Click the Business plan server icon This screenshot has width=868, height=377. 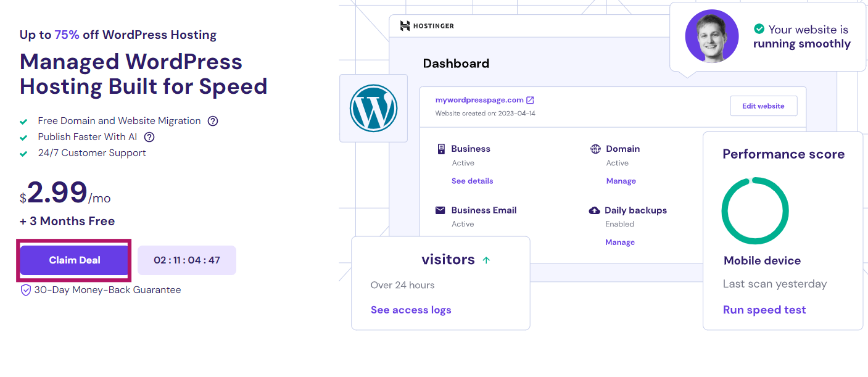[441, 149]
